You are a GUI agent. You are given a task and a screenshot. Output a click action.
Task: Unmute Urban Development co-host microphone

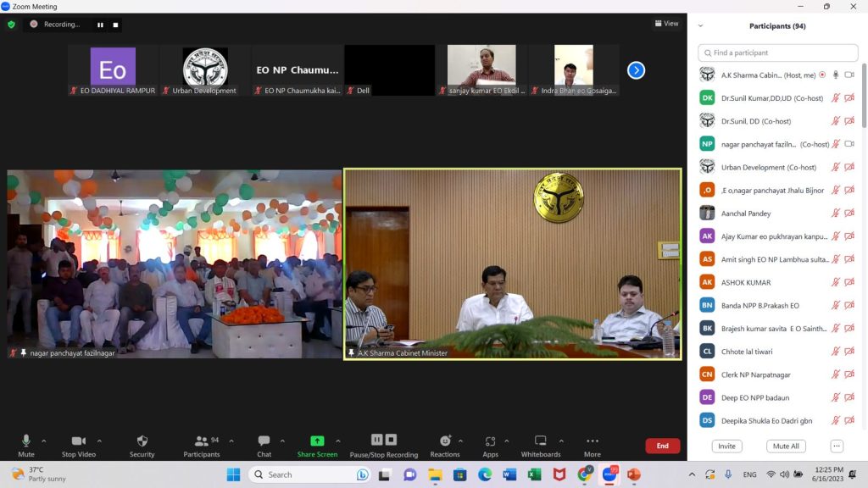coord(836,167)
